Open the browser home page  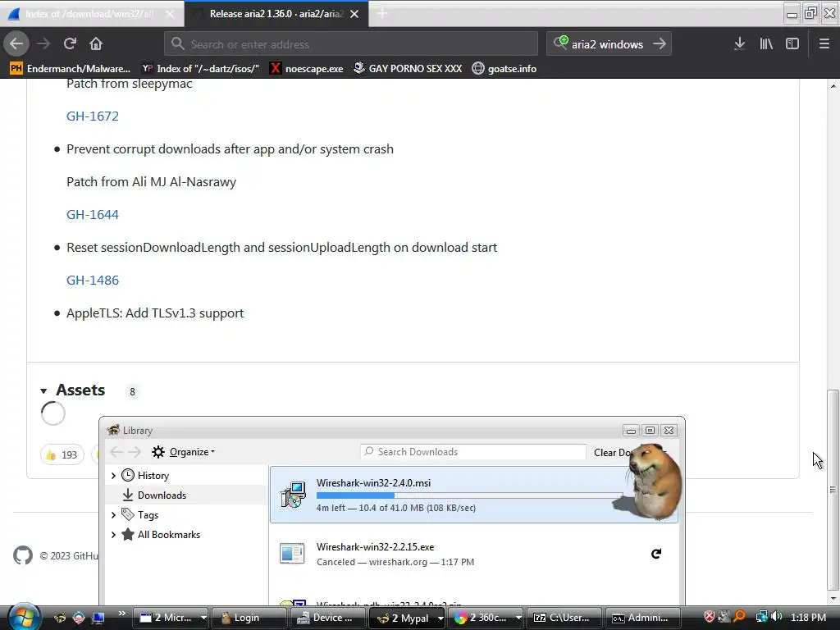pyautogui.click(x=96, y=43)
